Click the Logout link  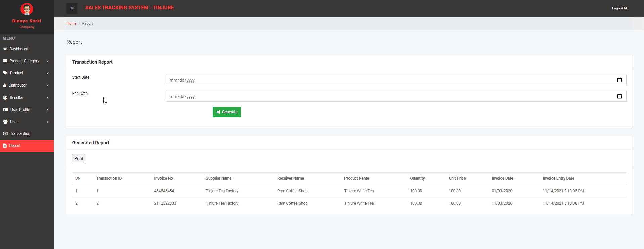tap(619, 8)
